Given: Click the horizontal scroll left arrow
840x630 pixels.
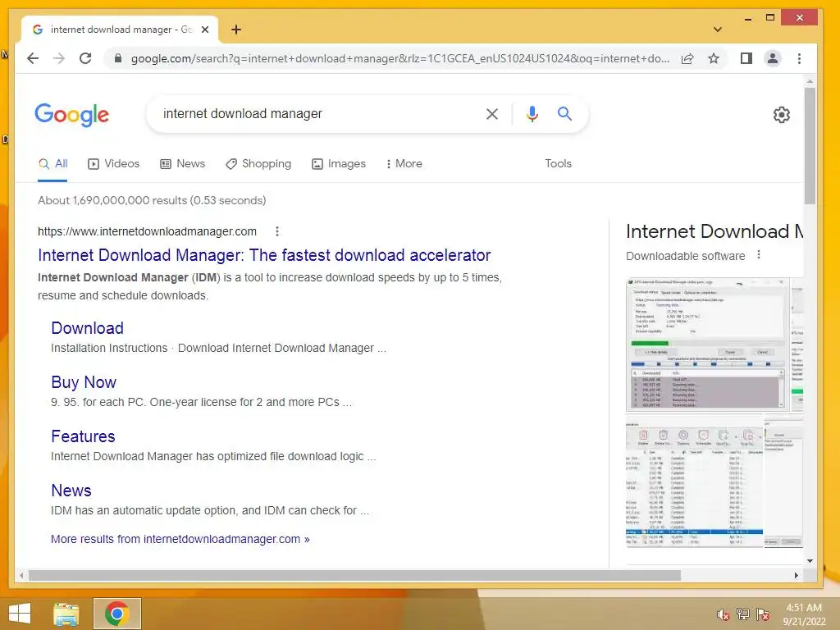Looking at the screenshot, I should click(x=21, y=575).
